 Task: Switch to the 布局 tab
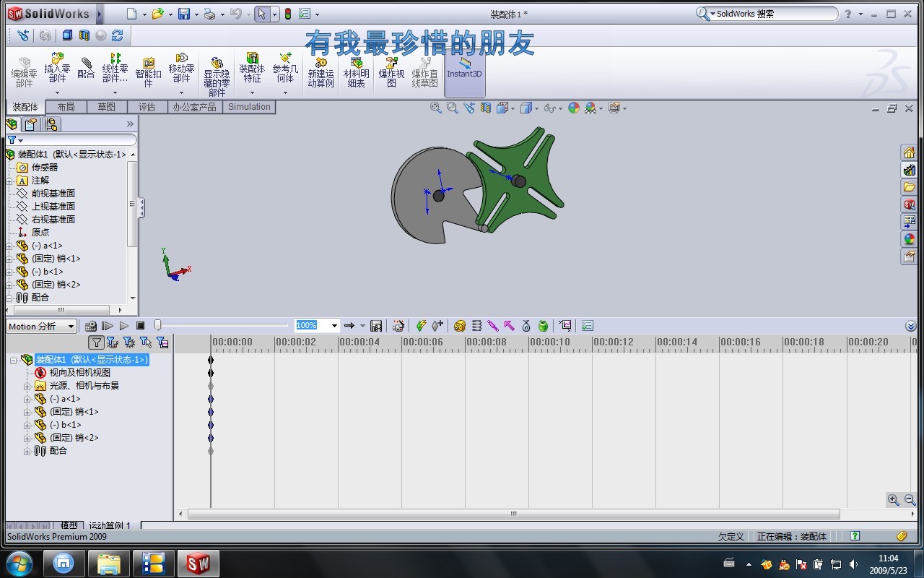(x=66, y=107)
